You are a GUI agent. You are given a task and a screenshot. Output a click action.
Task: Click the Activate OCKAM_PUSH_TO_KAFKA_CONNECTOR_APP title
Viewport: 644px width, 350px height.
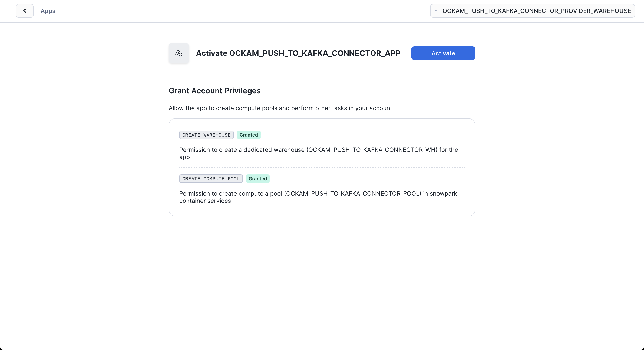pyautogui.click(x=298, y=53)
